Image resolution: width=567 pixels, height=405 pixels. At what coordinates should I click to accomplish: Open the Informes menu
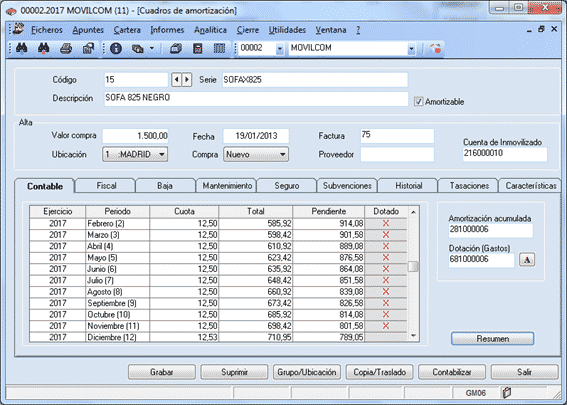click(x=167, y=30)
